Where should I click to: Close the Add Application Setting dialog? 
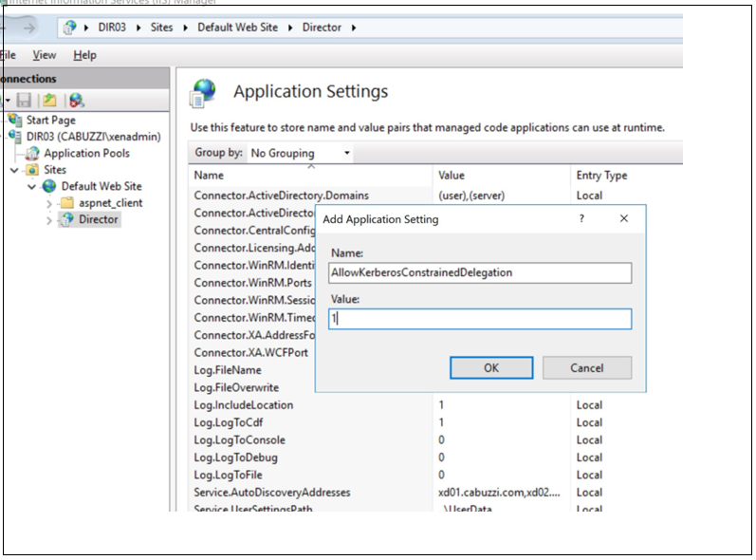(623, 219)
